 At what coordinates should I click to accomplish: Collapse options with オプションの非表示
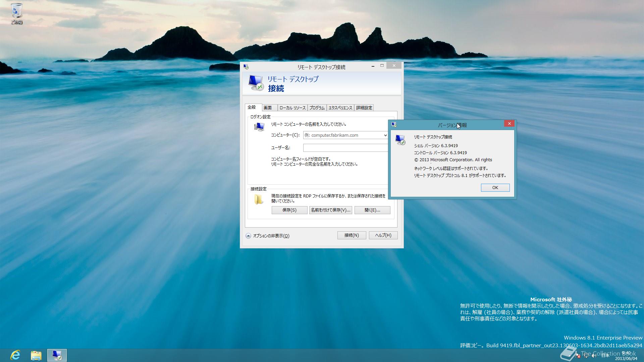tap(268, 236)
